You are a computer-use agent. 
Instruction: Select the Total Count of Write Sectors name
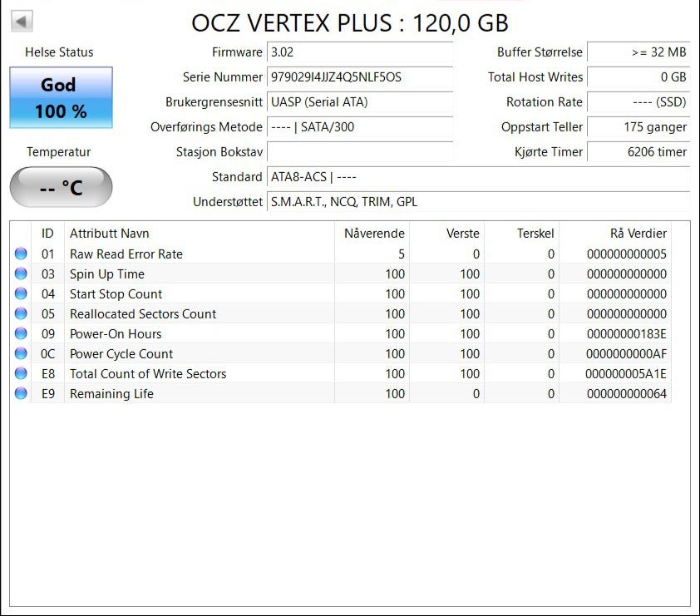point(148,373)
